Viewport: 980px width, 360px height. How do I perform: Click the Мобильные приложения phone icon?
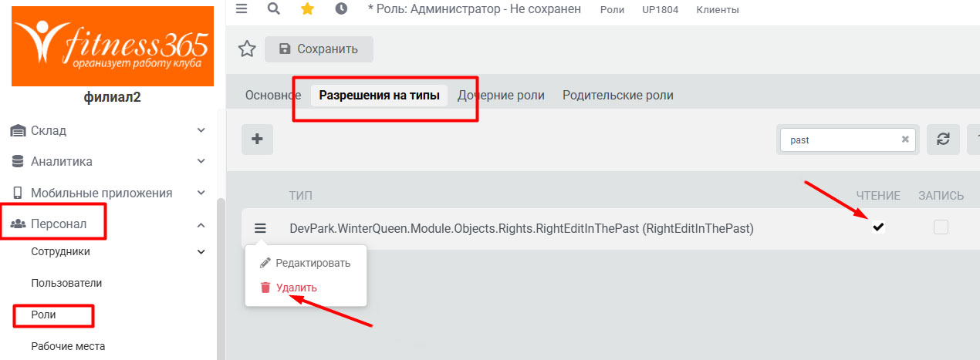point(18,193)
